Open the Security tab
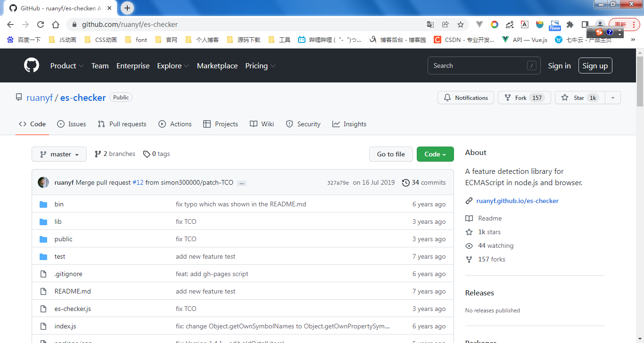644x343 pixels. [303, 124]
